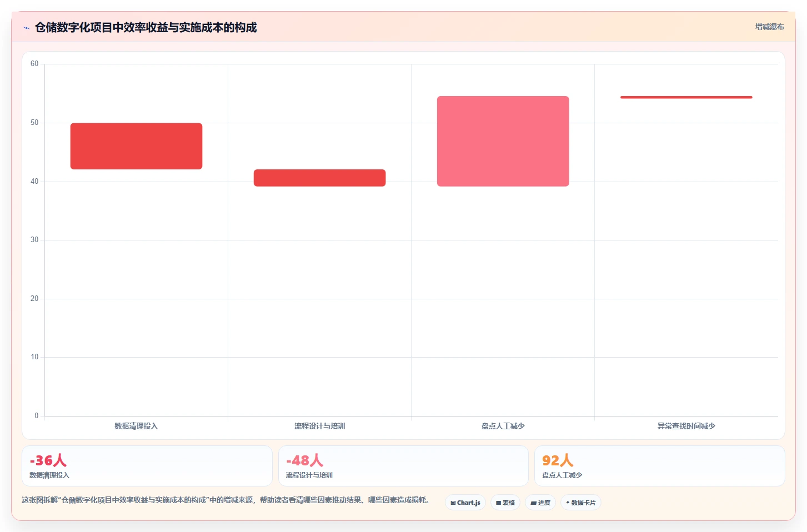807x532 pixels.
Task: Click the lightning icon beside the title
Action: pyautogui.click(x=26, y=28)
